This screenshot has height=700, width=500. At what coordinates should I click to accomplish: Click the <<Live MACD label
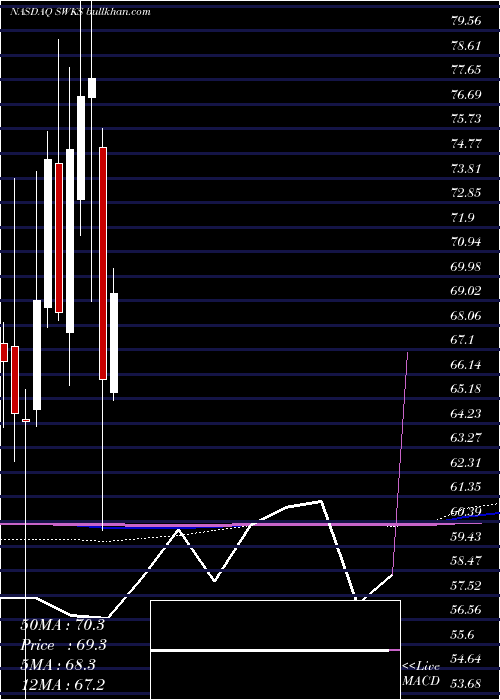click(x=421, y=673)
